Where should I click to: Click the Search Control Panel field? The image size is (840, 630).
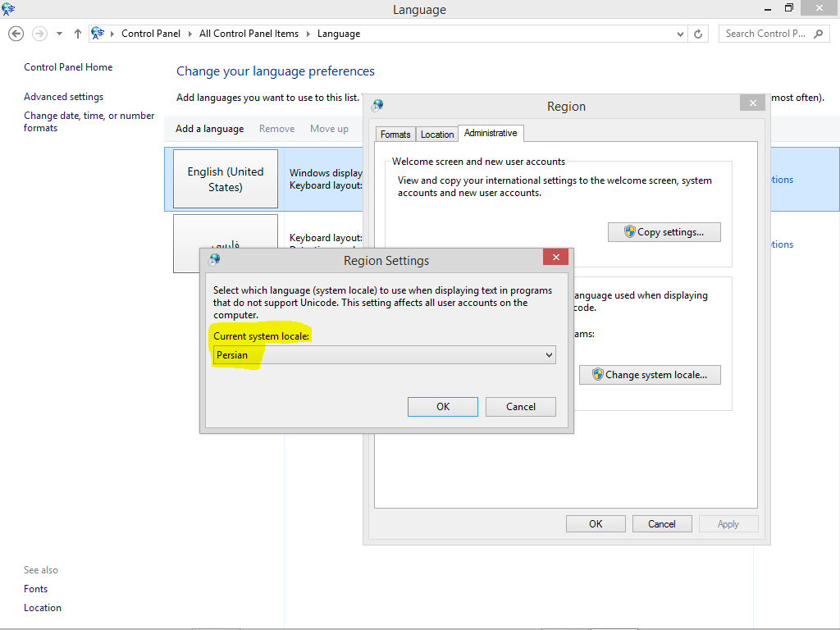pos(765,34)
